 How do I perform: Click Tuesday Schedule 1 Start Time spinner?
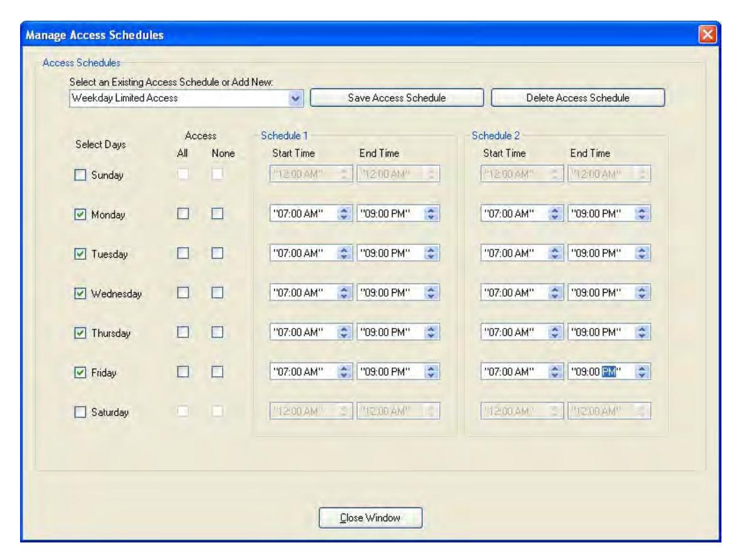click(x=344, y=253)
